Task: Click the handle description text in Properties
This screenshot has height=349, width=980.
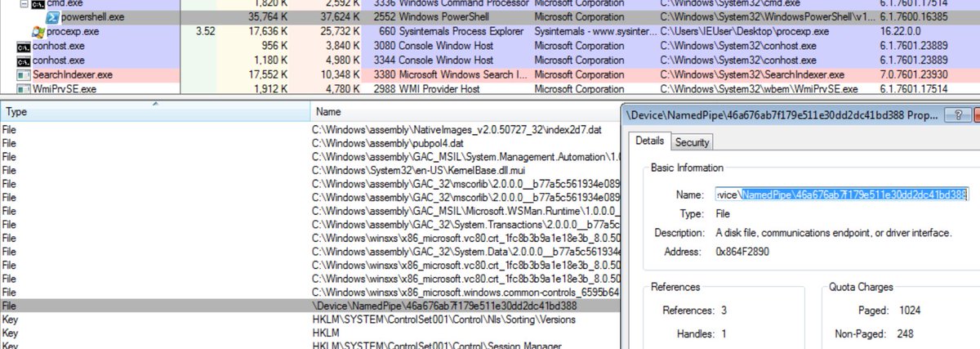Action: pyautogui.click(x=832, y=233)
